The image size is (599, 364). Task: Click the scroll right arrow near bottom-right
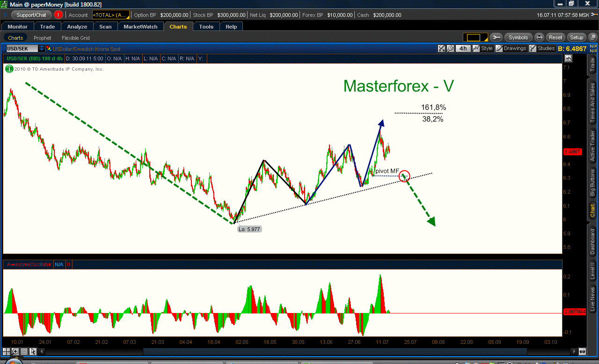click(x=574, y=351)
